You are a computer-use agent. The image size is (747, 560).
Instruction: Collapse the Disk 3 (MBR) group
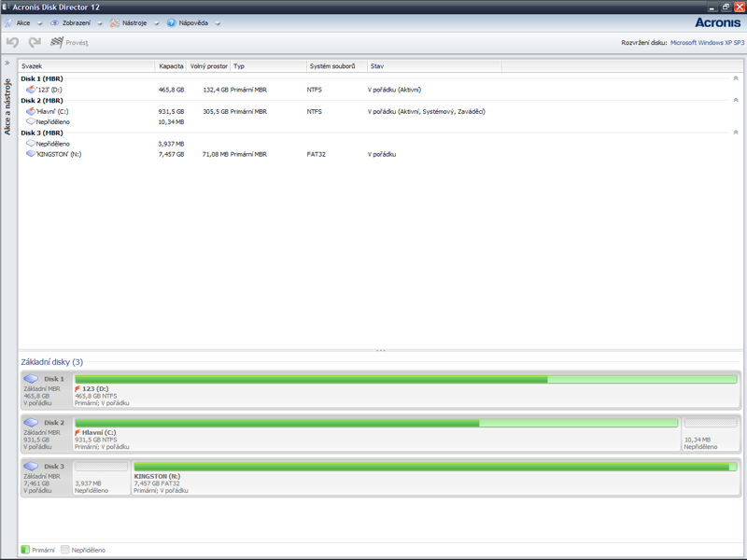tap(736, 133)
